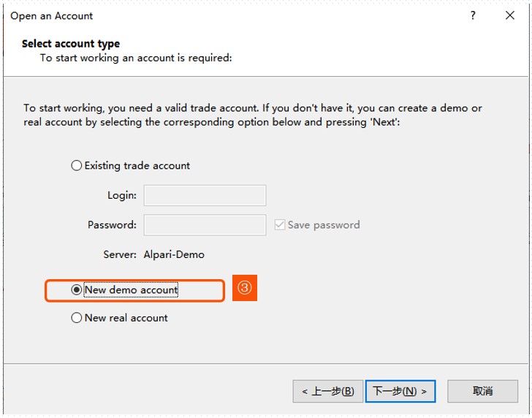Click the 'To start working an account is required:' text
Image resolution: width=532 pixels, height=418 pixels.
pyautogui.click(x=136, y=58)
